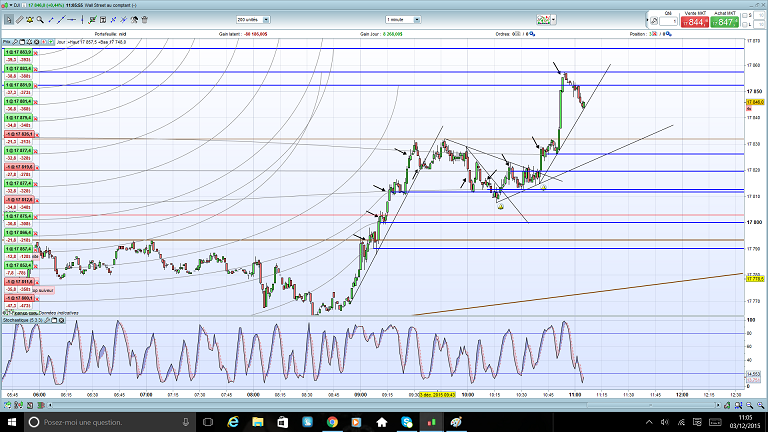The image size is (768, 432).
Task: Click first chart icon in bottom-left bar
Action: pos(7,405)
